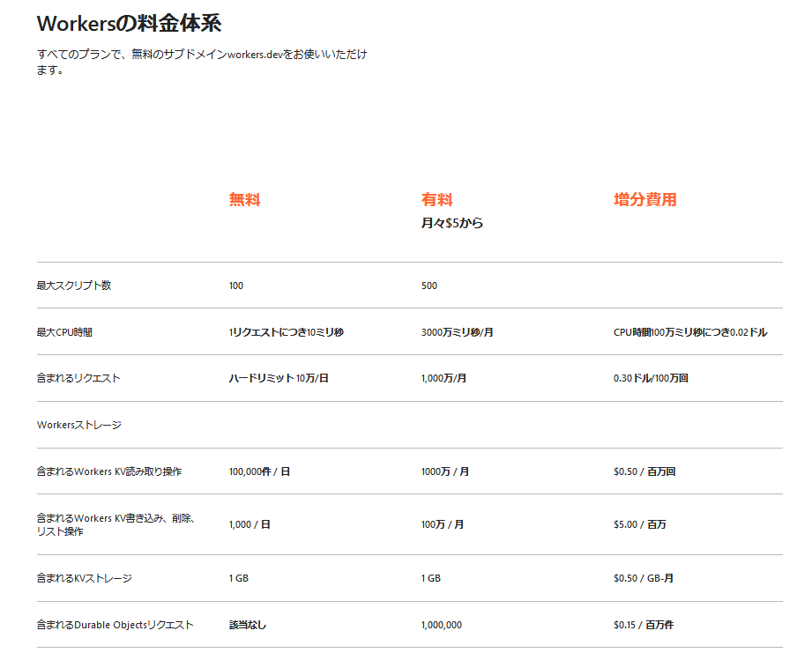Click the 該当なし cell
Screen dimensions: 812x653
(248, 625)
